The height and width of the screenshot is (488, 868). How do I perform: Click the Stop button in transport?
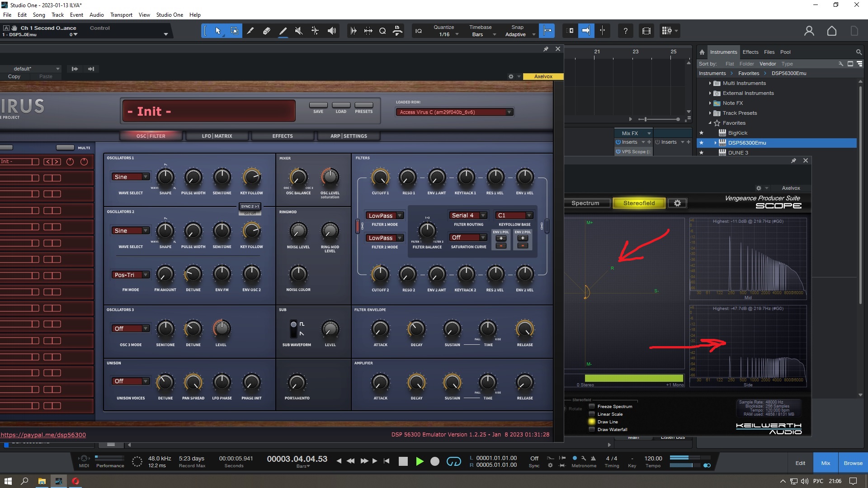(403, 461)
